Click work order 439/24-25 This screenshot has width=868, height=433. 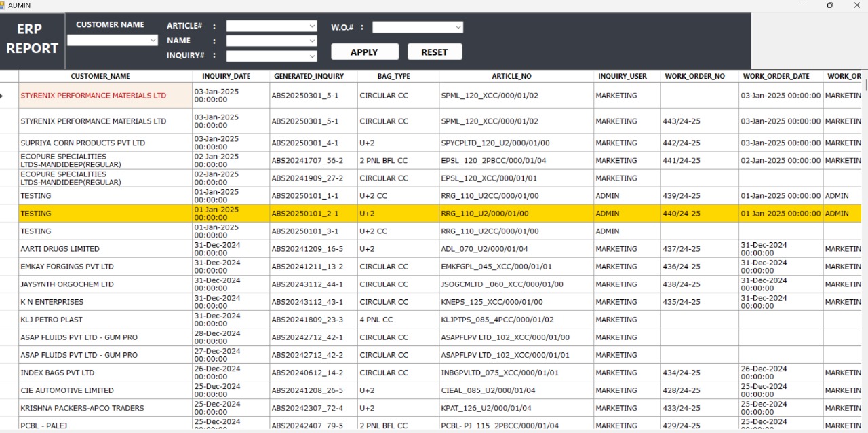(x=700, y=196)
